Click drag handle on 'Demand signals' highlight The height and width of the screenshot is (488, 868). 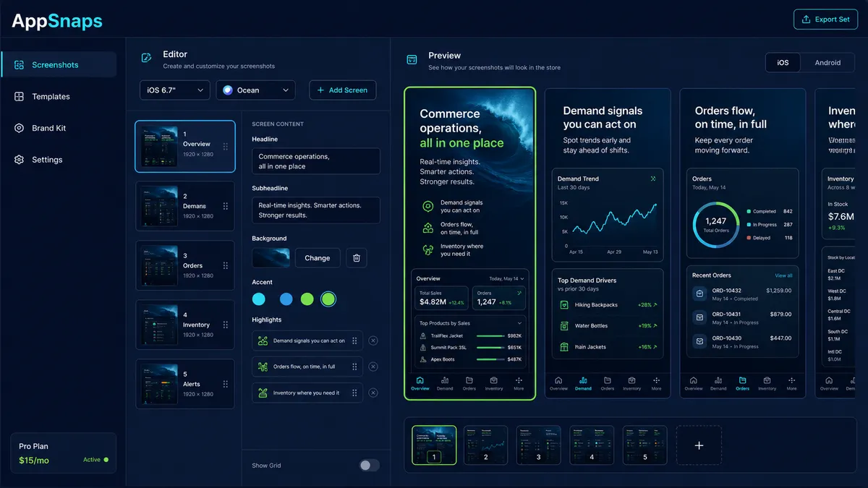coord(354,341)
